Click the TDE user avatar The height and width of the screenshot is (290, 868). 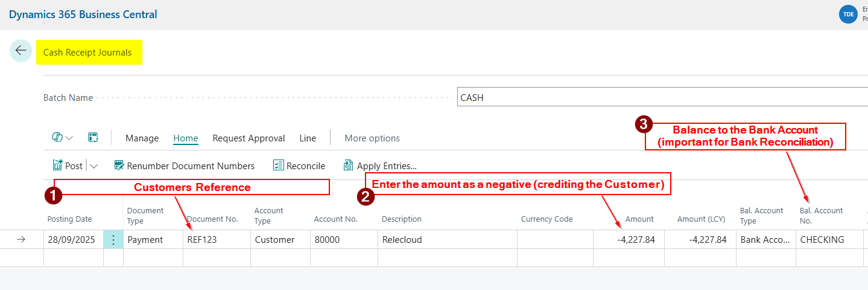click(848, 14)
